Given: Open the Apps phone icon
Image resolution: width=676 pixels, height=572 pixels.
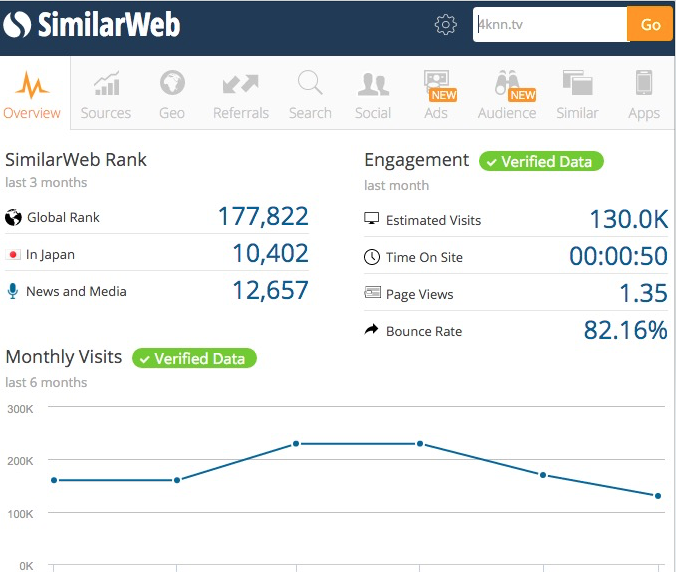Looking at the screenshot, I should pos(644,82).
